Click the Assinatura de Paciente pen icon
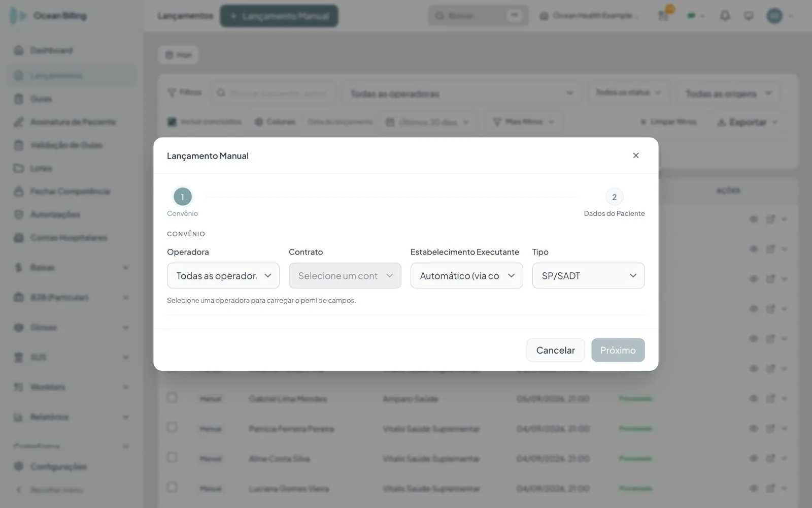The width and height of the screenshot is (812, 508). (19, 122)
